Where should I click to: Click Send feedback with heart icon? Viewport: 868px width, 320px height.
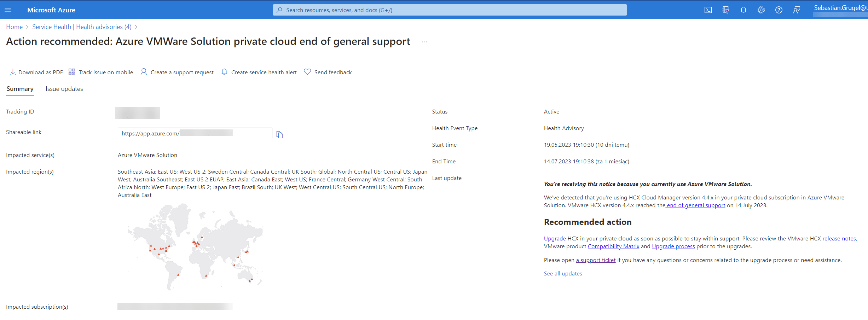(x=328, y=72)
